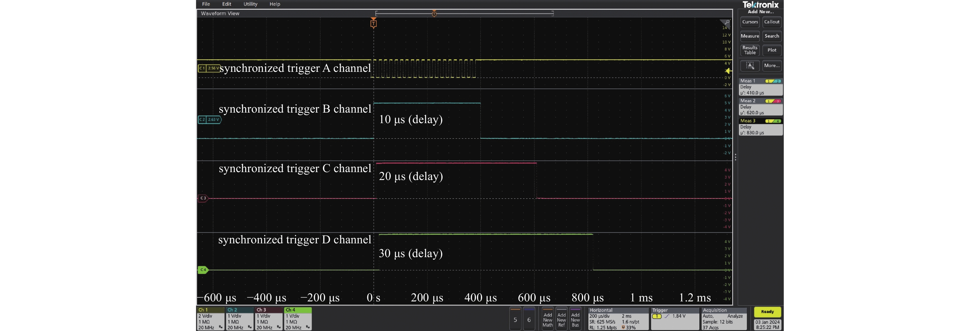Click the draw-a-box selection icon
Viewport: 980px width, 331px height.
click(x=749, y=65)
